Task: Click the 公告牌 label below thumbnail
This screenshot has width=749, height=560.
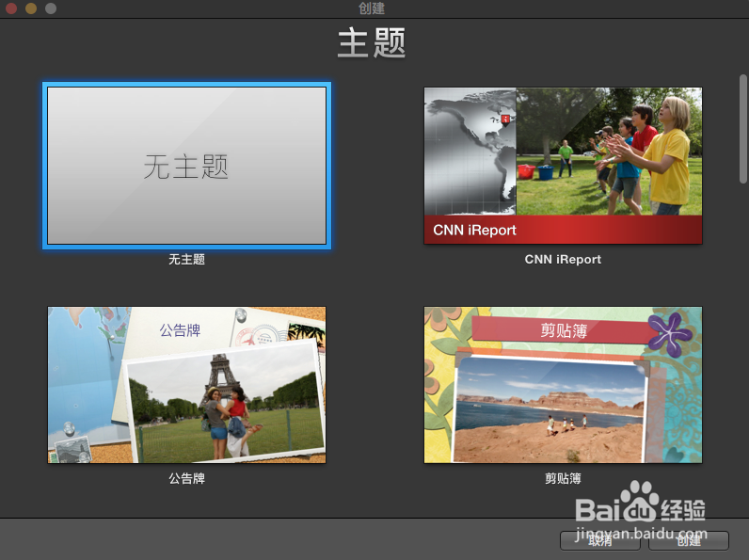Action: tap(186, 478)
